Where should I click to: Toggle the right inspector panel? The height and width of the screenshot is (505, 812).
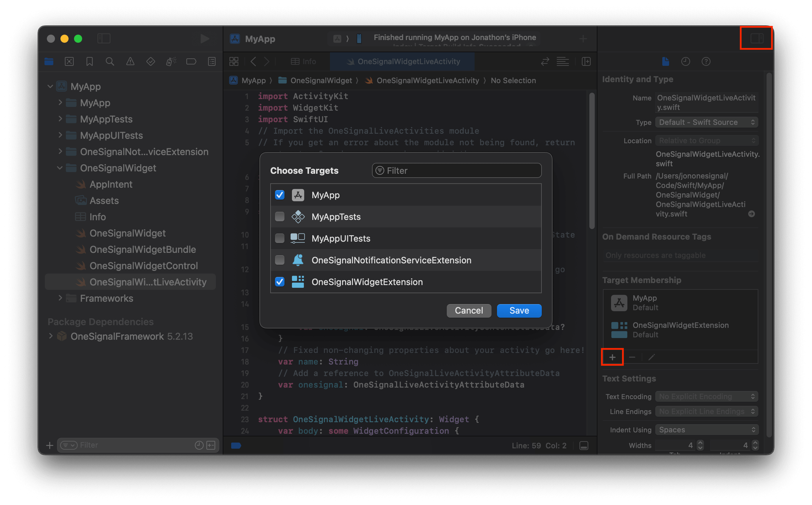pos(756,38)
